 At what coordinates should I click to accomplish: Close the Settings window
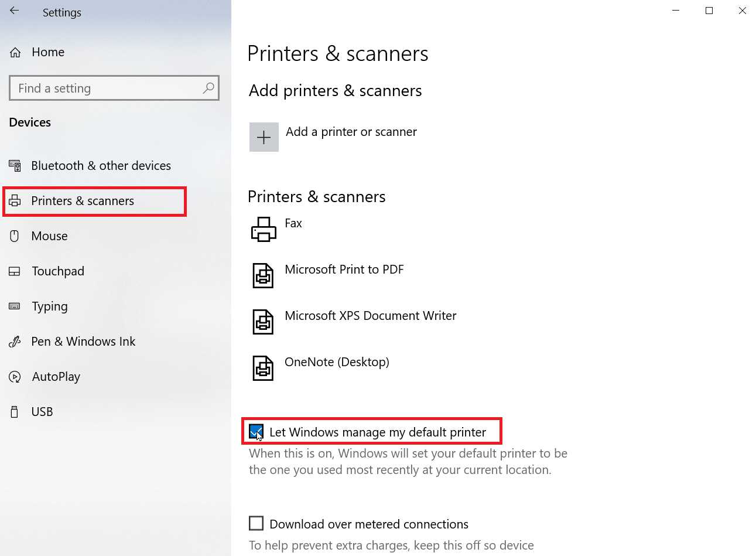tap(742, 11)
